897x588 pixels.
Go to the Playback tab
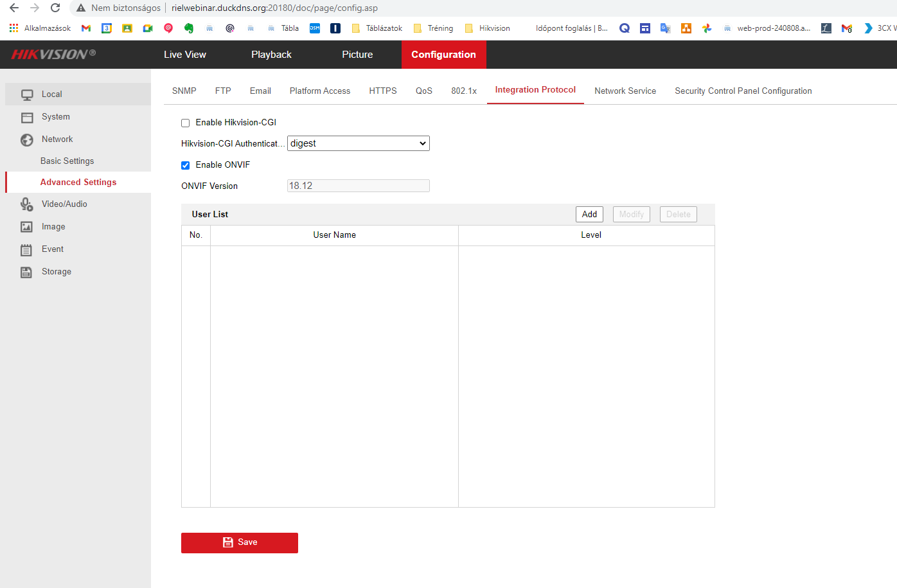click(x=271, y=55)
